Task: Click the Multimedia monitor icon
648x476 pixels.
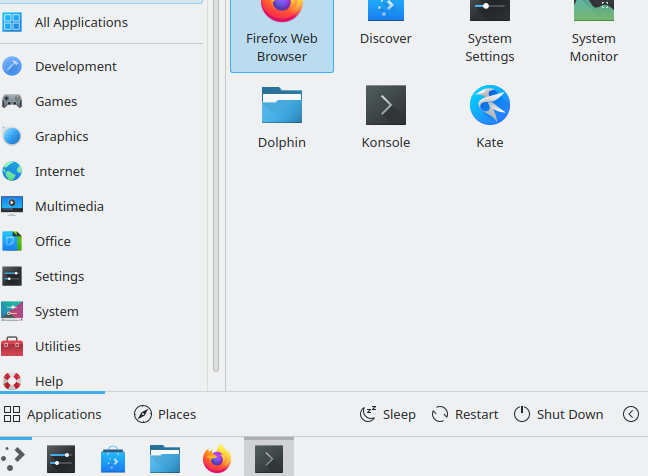Action: [x=12, y=206]
